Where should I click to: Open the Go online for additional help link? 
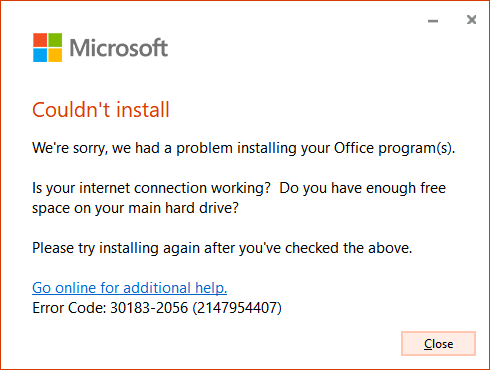pyautogui.click(x=129, y=288)
